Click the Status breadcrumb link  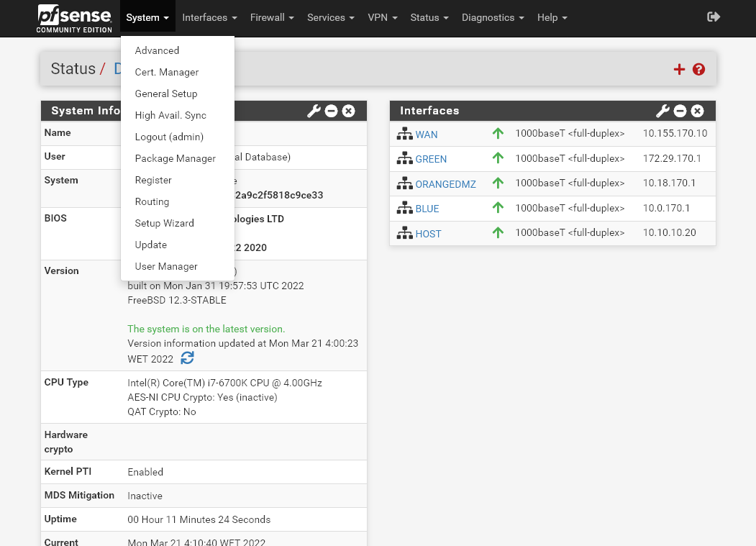(x=72, y=68)
